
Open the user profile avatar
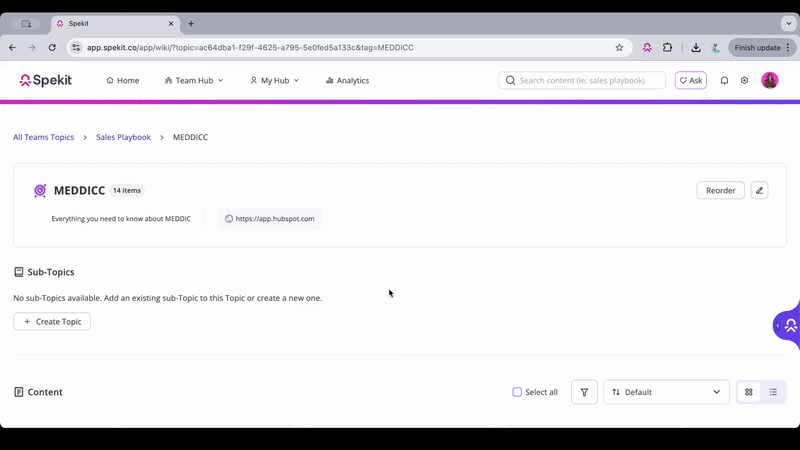click(770, 81)
